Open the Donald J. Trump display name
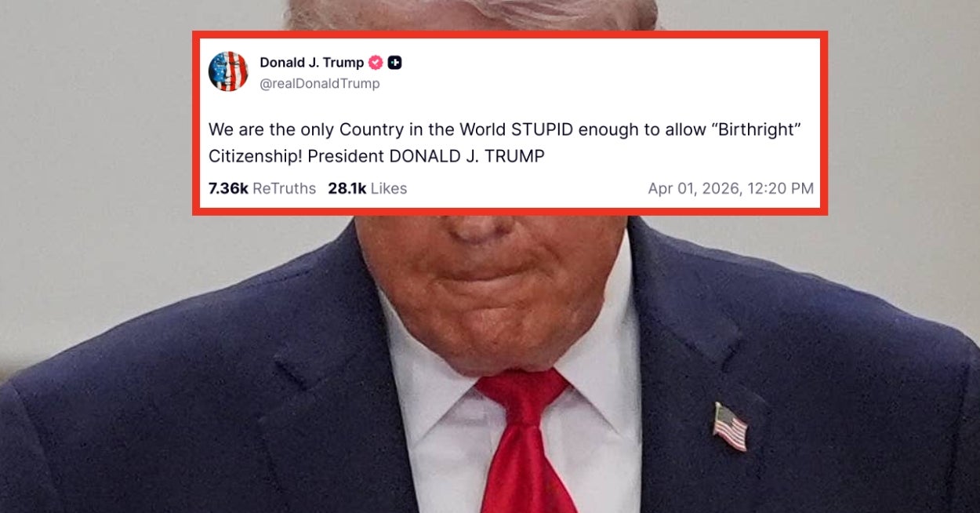The width and height of the screenshot is (980, 513). click(x=311, y=63)
